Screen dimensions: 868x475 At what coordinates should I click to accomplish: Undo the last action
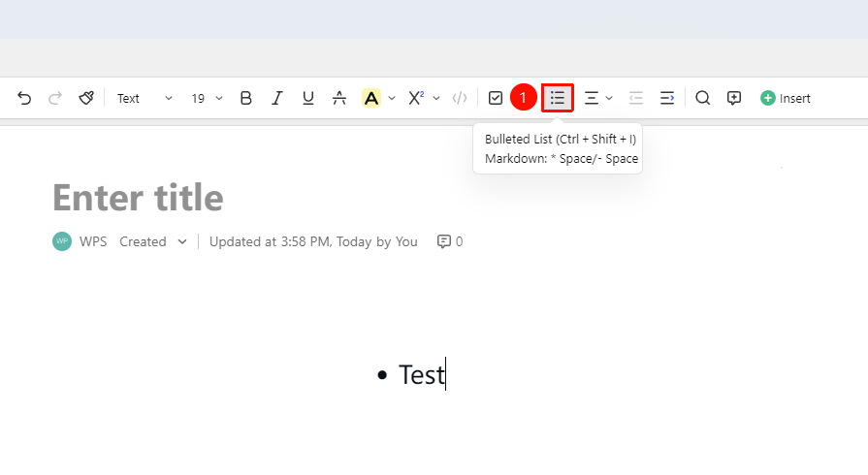click(x=24, y=98)
